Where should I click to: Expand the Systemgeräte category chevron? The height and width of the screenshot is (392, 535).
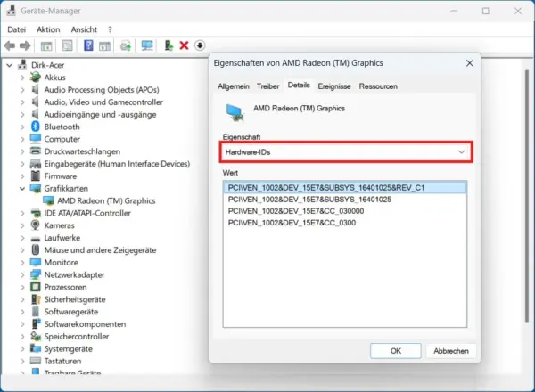pyautogui.click(x=22, y=348)
